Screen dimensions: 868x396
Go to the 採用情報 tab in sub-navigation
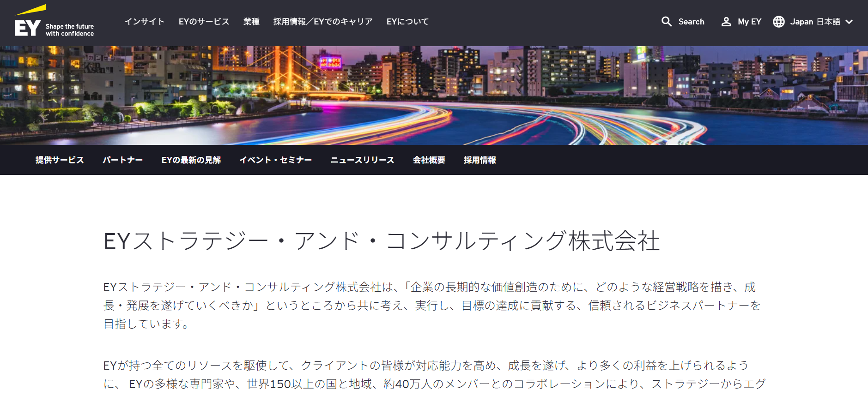pos(480,160)
